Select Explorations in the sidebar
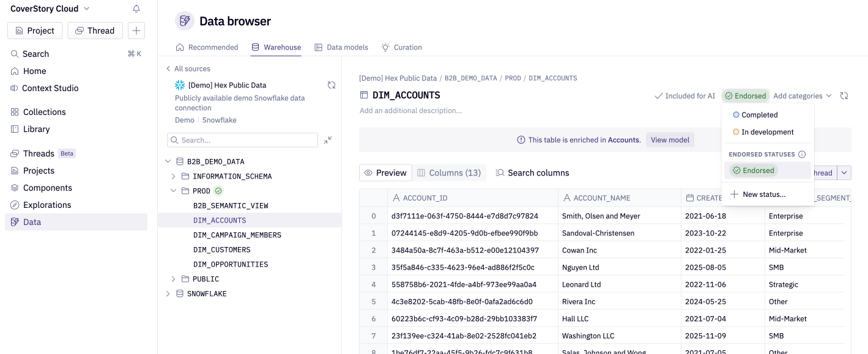 (x=47, y=204)
